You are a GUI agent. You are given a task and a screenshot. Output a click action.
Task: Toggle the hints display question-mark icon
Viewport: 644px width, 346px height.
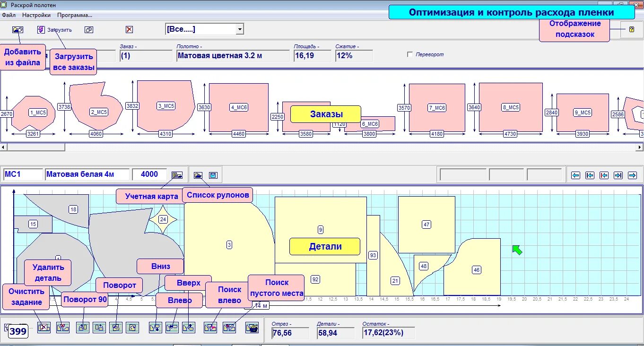click(631, 29)
